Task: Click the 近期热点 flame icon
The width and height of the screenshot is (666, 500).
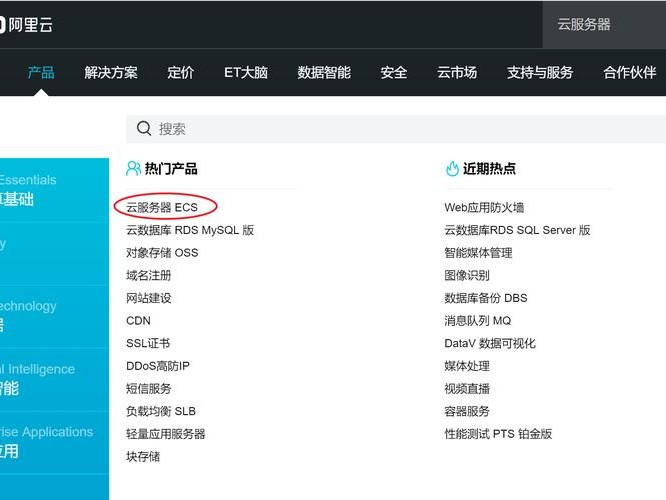Action: pyautogui.click(x=452, y=168)
